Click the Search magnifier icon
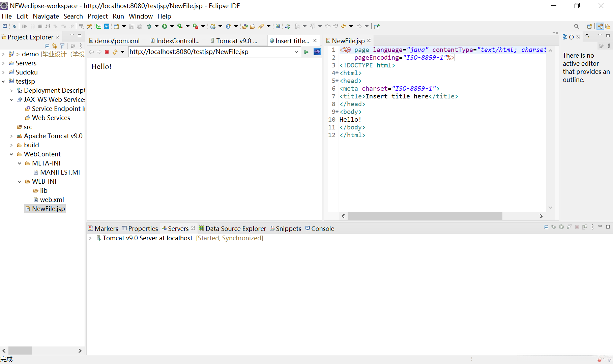 click(577, 26)
